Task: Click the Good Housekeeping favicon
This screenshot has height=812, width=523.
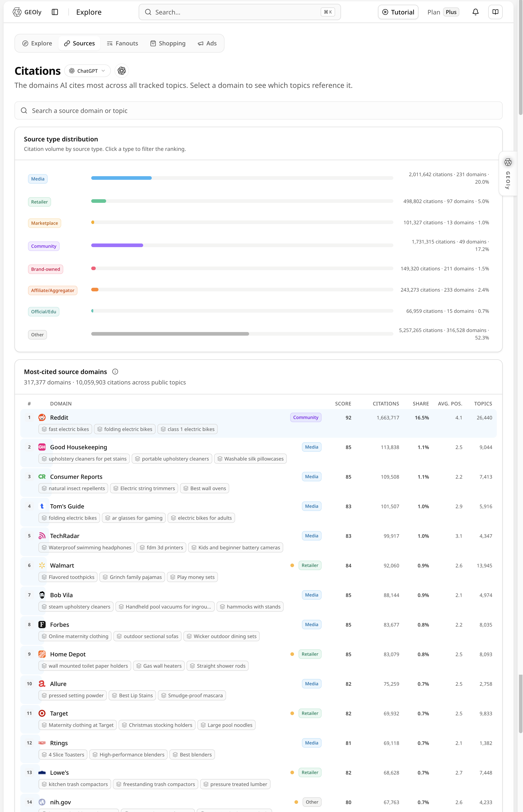Action: pos(42,447)
